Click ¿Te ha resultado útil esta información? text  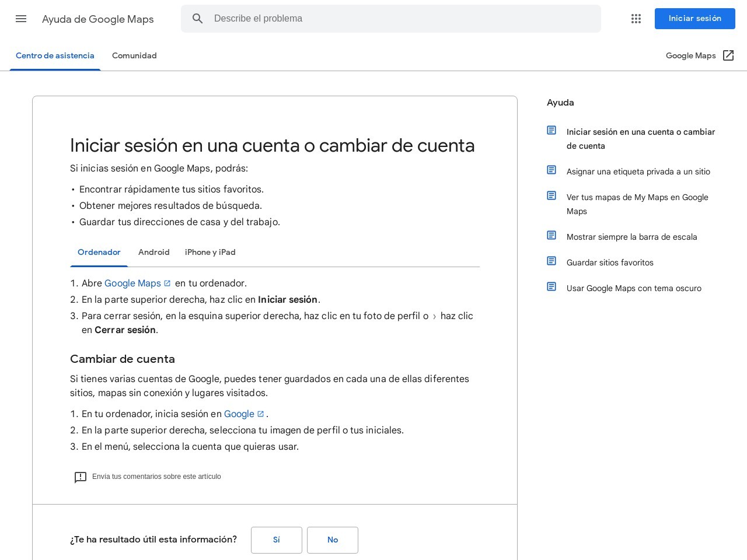(x=153, y=540)
